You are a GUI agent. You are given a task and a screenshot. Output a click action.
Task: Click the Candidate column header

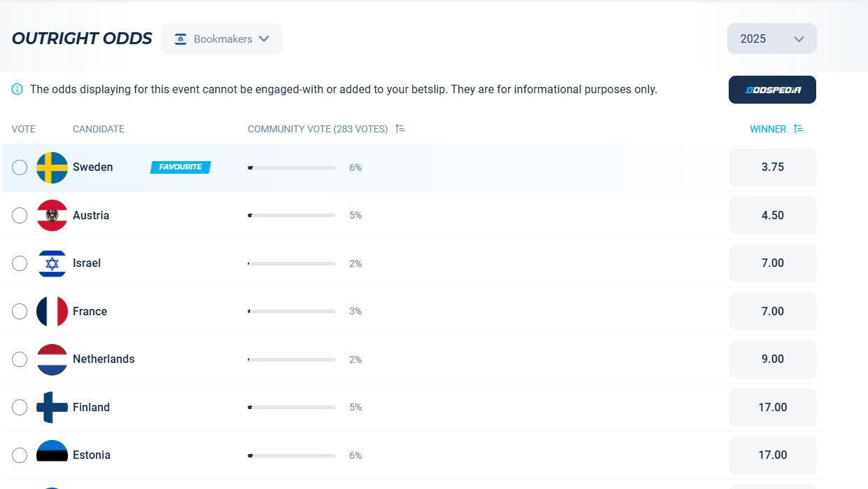point(99,129)
